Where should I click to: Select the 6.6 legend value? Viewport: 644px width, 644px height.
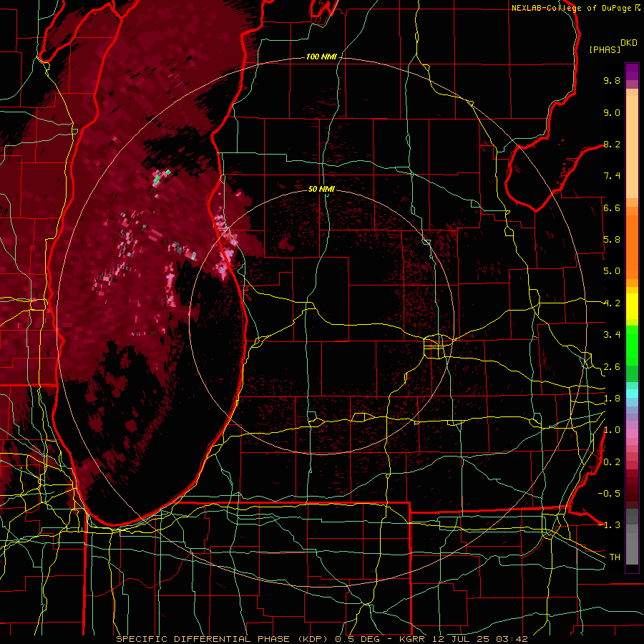(612, 208)
